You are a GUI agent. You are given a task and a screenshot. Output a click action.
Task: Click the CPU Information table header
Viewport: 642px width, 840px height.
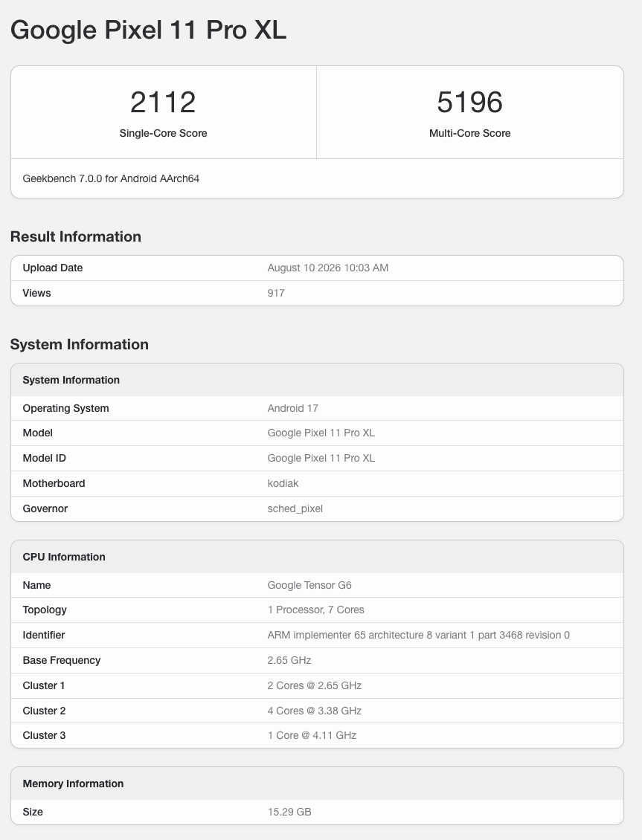(64, 557)
